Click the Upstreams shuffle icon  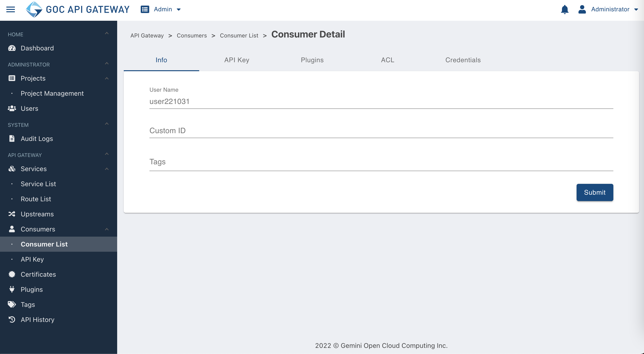tap(12, 214)
